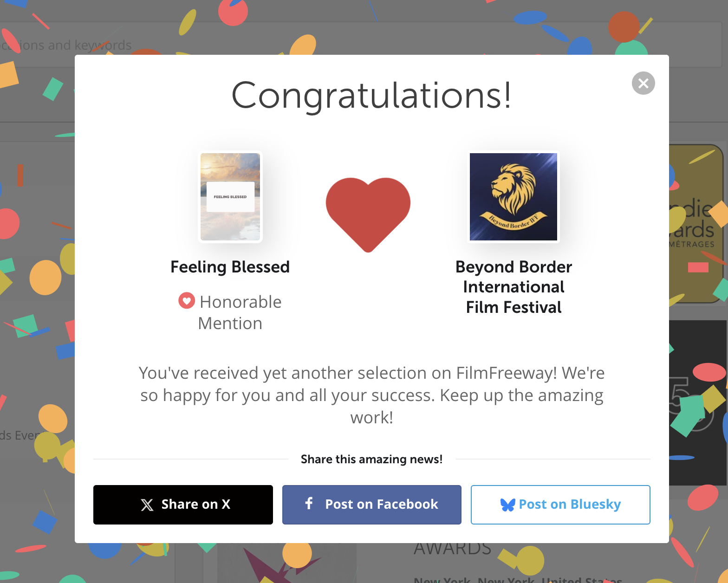Image resolution: width=728 pixels, height=583 pixels.
Task: Click the large red heart
Action: tap(368, 212)
